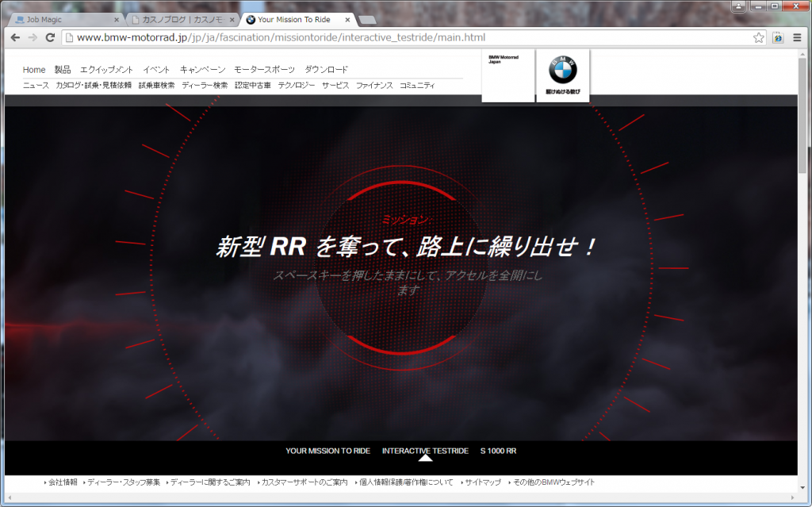Click the round BMW roundel logo

click(563, 70)
